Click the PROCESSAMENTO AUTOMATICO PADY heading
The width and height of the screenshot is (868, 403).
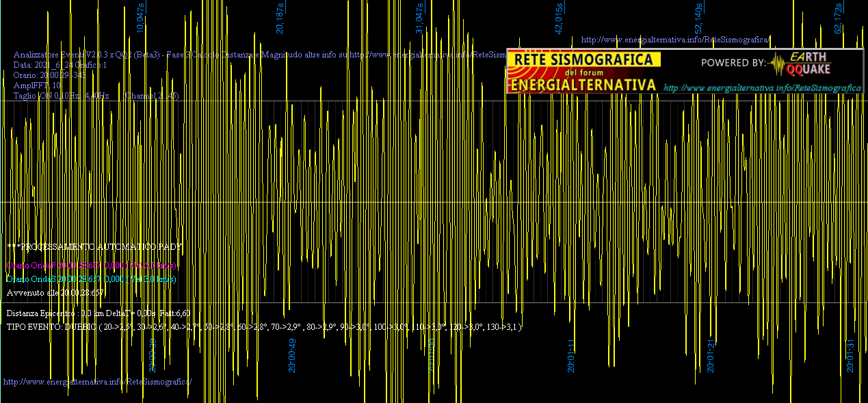[x=94, y=246]
